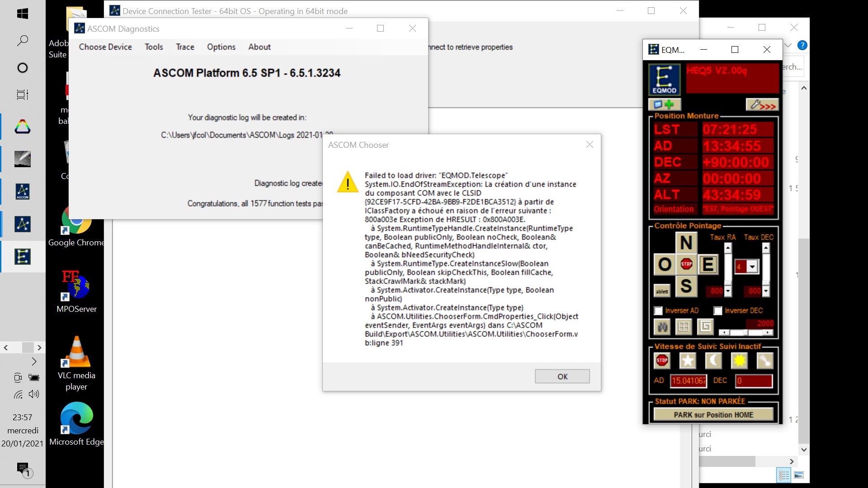Open binoculars spiral search tool

(662, 326)
